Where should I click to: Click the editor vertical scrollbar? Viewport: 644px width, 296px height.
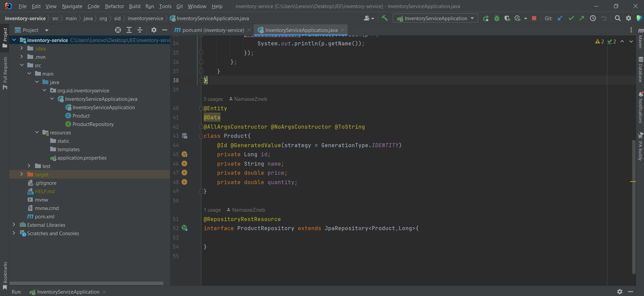634,207
